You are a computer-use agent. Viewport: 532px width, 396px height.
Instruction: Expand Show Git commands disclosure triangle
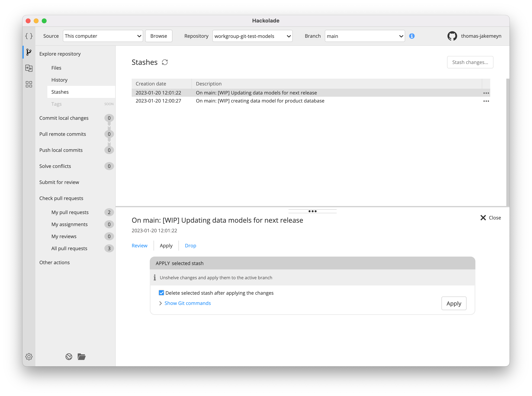click(160, 303)
